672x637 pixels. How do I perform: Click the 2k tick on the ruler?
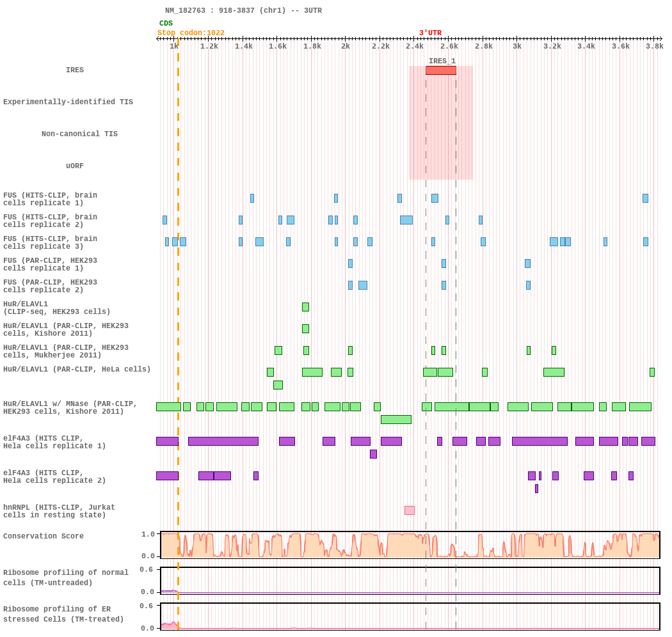point(346,46)
